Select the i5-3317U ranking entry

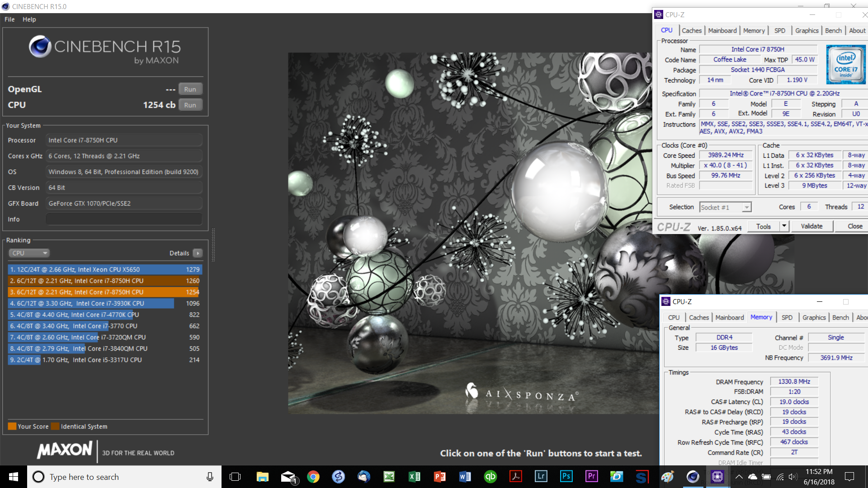(104, 360)
